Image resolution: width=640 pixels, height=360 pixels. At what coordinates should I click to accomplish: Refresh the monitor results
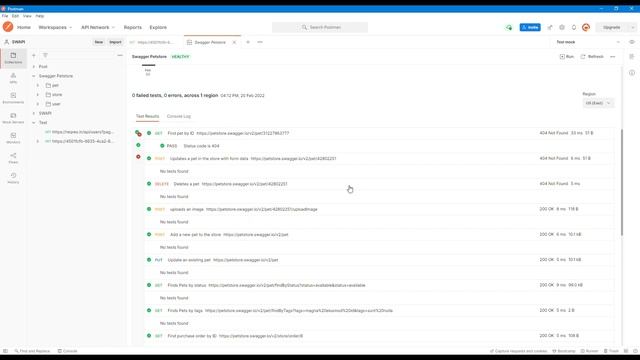point(592,57)
